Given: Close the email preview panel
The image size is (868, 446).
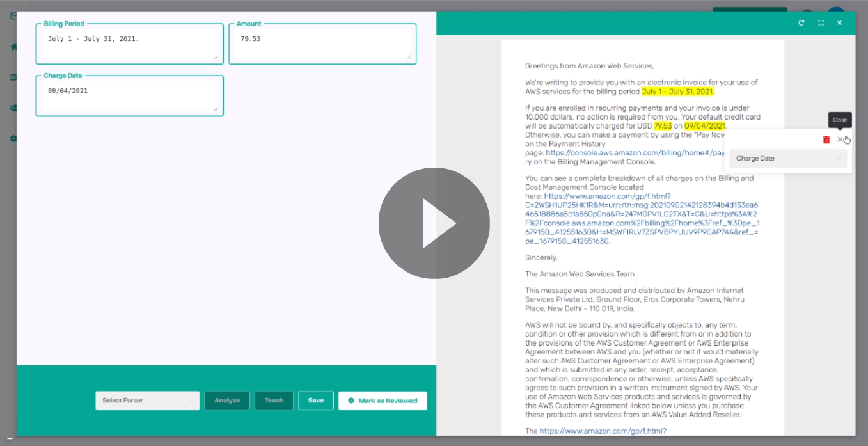Looking at the screenshot, I should (840, 23).
